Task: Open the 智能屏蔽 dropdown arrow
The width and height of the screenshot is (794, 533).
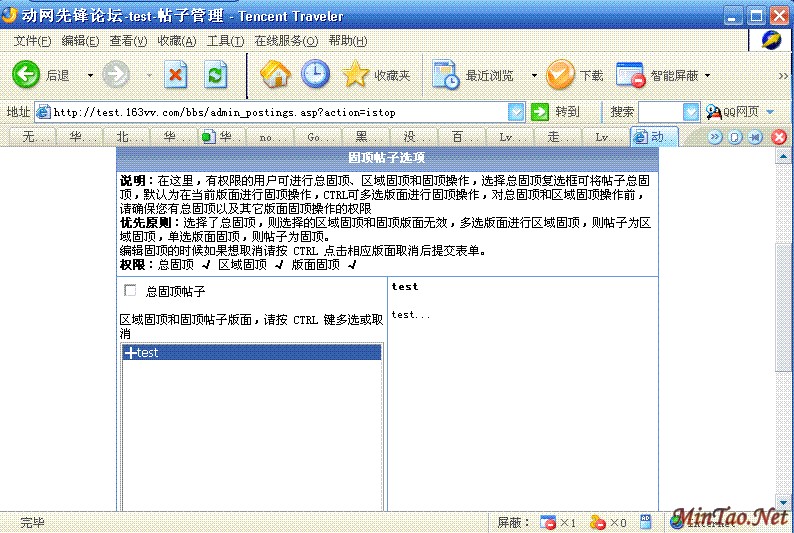Action: pos(708,76)
